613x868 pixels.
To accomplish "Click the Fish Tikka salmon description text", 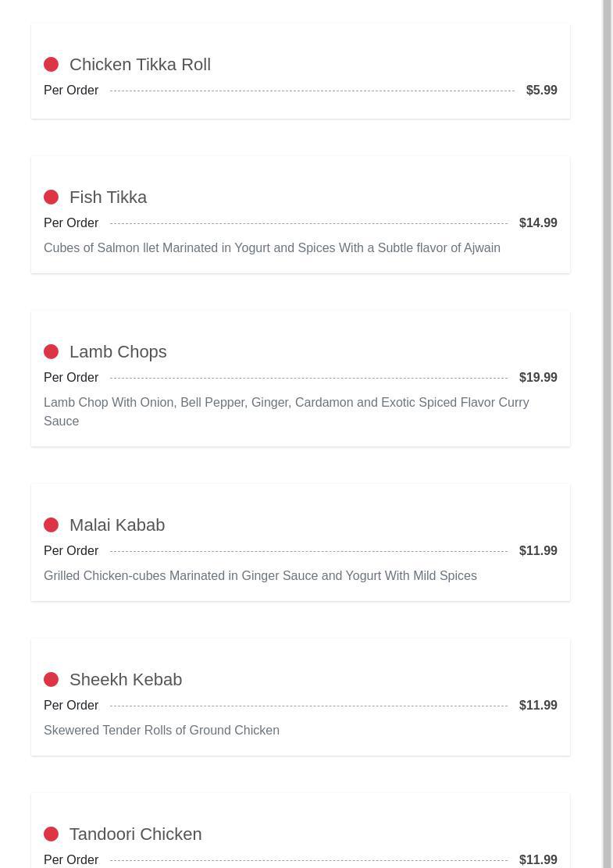I will 272,248.
